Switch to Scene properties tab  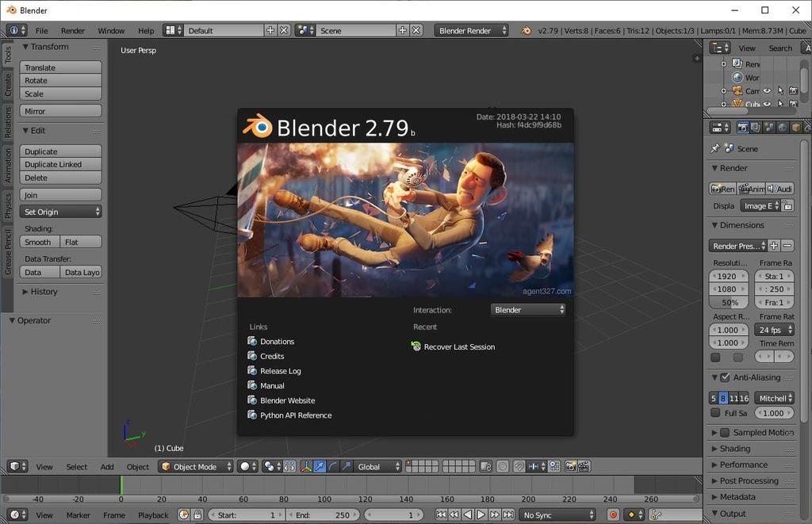[x=769, y=128]
